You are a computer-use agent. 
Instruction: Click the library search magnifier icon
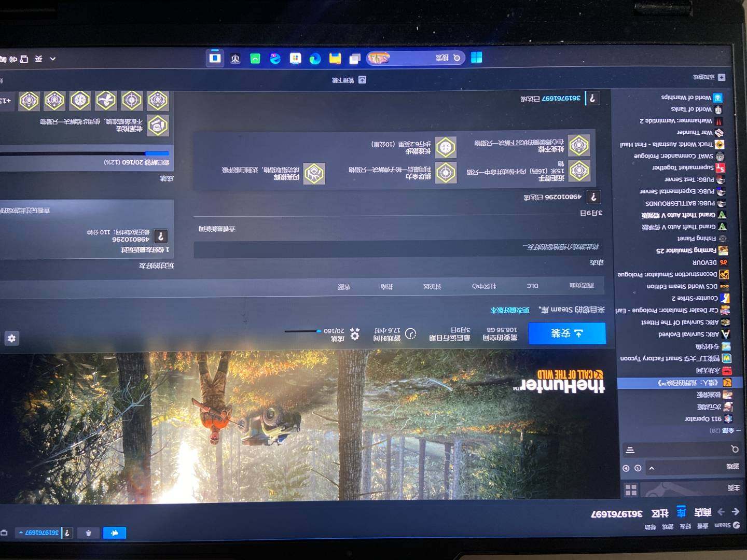(735, 449)
